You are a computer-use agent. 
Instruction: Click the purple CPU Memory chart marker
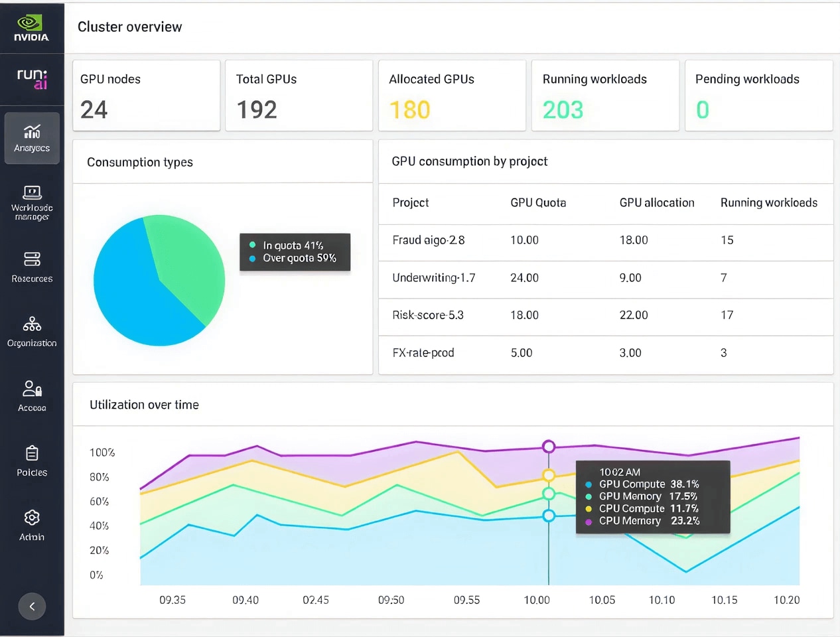pyautogui.click(x=549, y=447)
